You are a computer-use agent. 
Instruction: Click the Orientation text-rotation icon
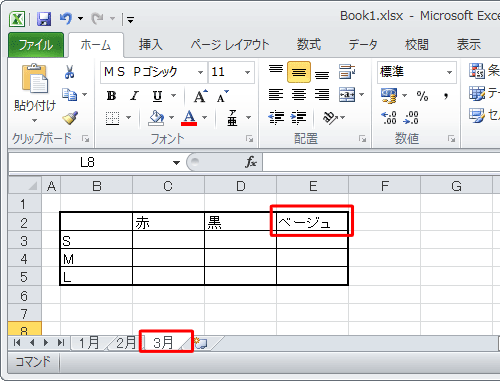point(330,118)
